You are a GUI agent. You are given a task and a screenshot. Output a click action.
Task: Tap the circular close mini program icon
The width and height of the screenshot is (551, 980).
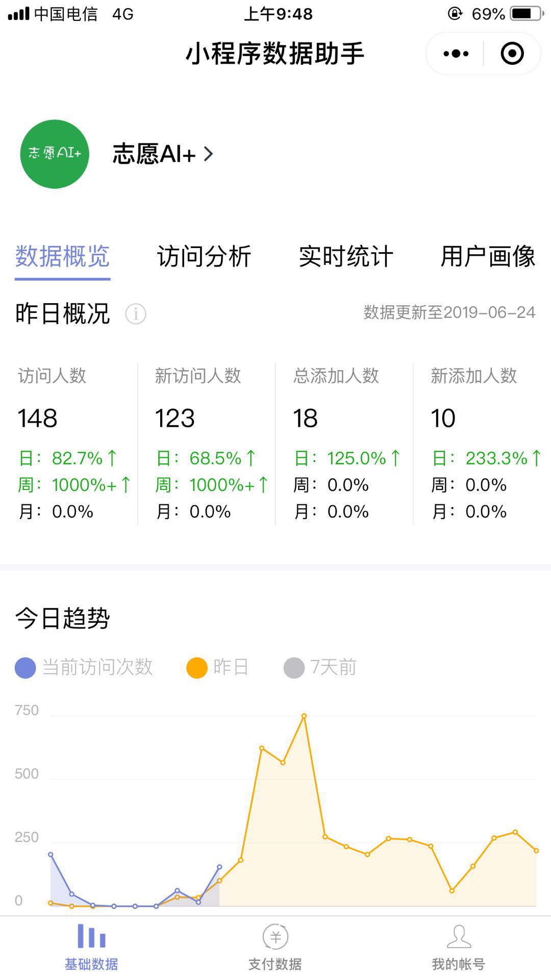tap(512, 54)
